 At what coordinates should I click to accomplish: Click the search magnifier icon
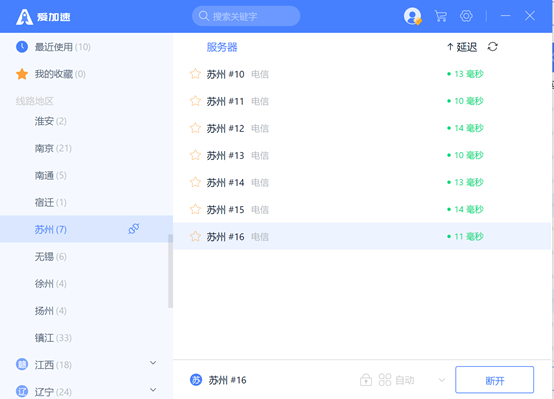click(x=204, y=16)
